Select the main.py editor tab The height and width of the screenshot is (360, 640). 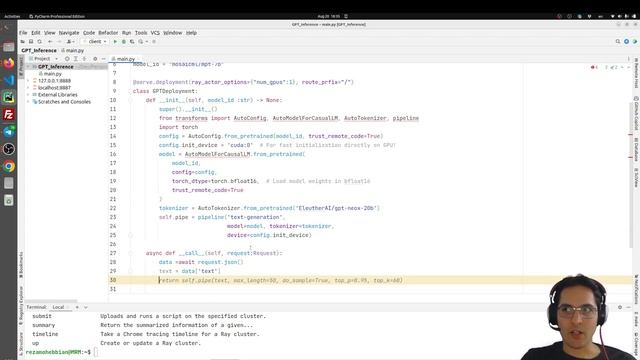click(125, 59)
